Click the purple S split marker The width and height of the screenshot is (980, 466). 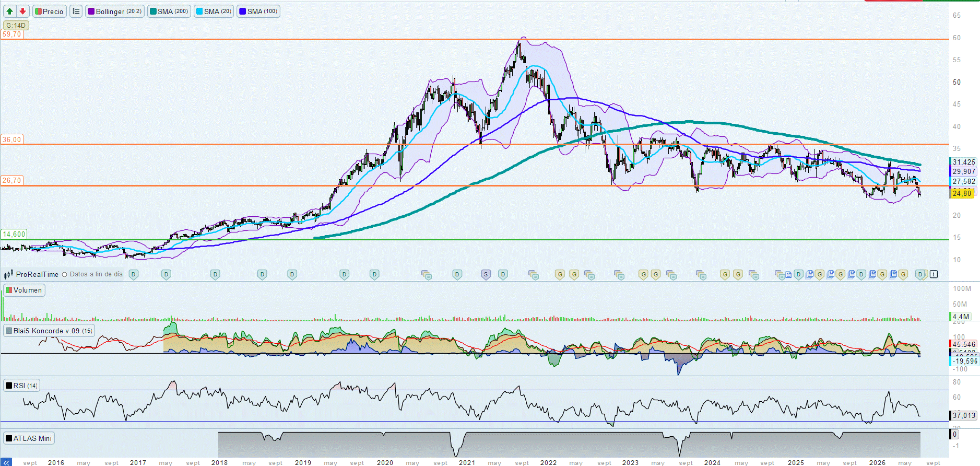click(486, 274)
